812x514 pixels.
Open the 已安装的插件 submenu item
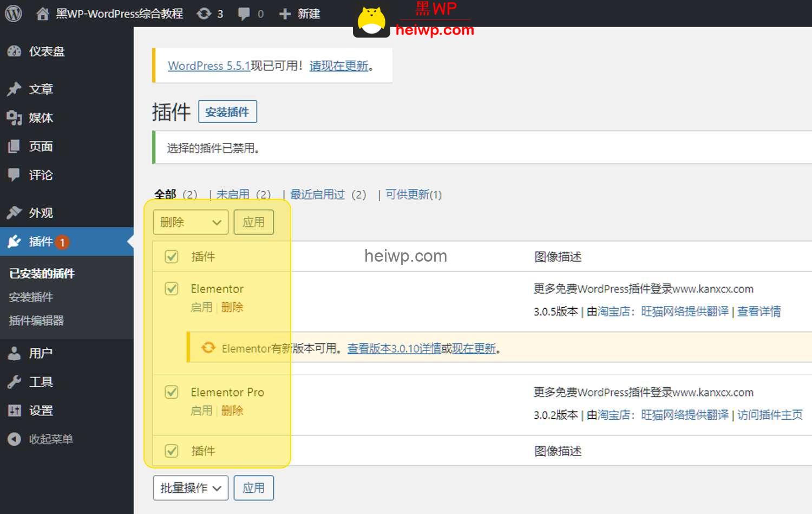[x=42, y=274]
